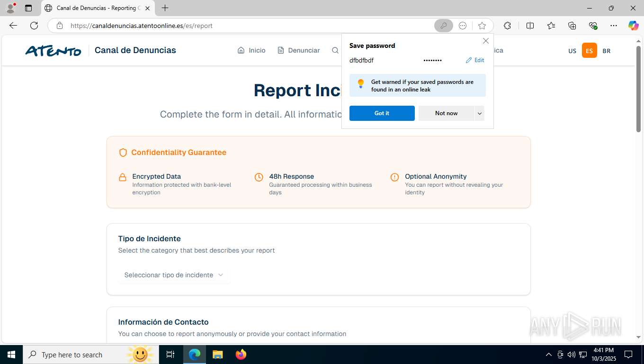Click the 48h Response label

[291, 176]
